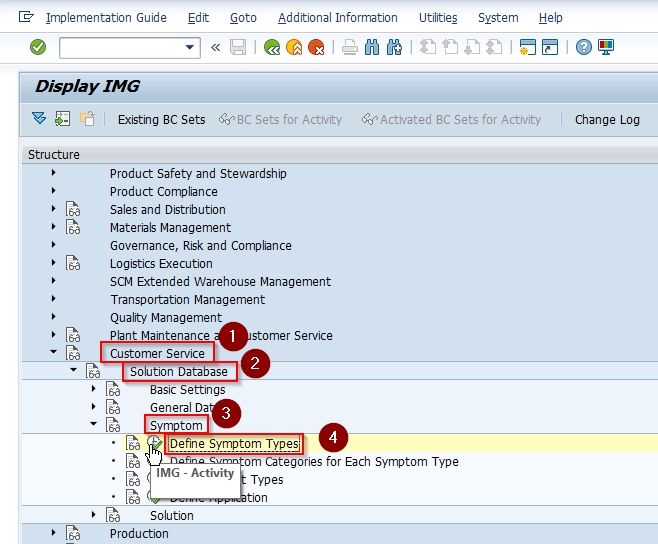Click the First Page icon
The height and width of the screenshot is (544, 658).
428,47
